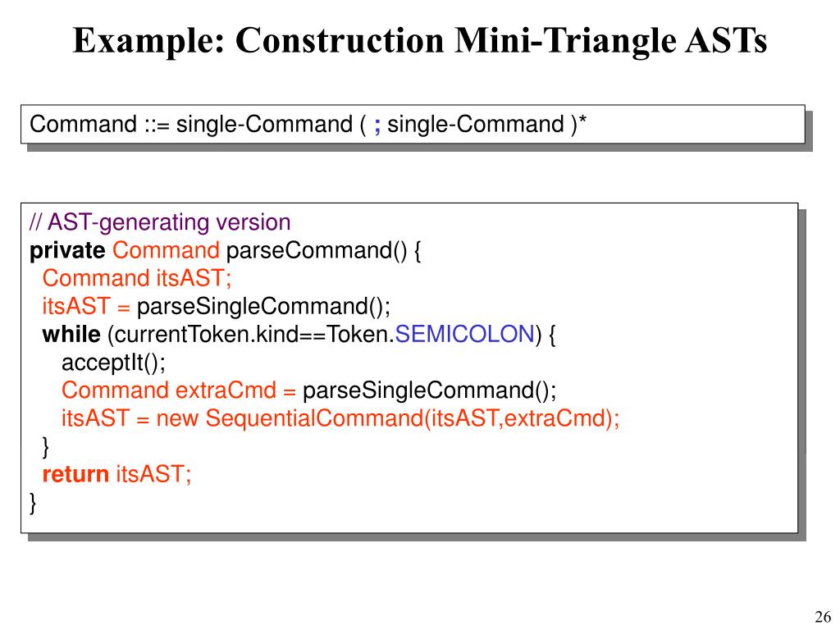Click 'new SequentialCommand(itsAST,extraCmd);' expression
The image size is (840, 630).
(x=388, y=418)
